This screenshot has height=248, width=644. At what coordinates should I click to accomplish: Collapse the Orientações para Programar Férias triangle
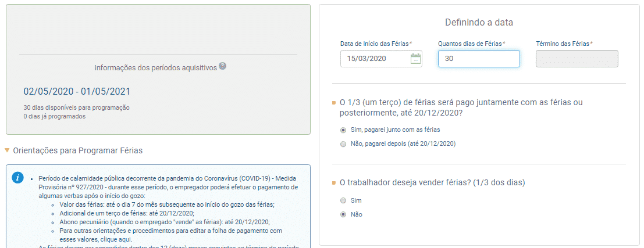7,150
